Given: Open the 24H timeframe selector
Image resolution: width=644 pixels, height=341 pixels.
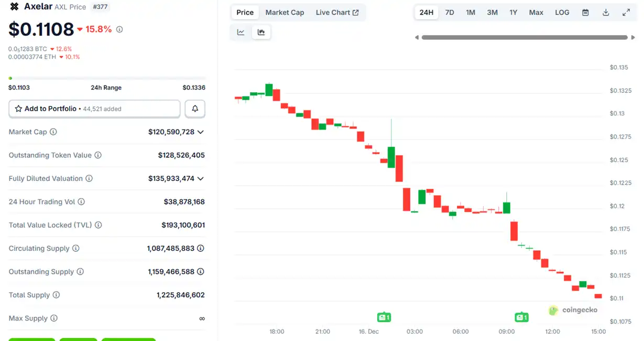Looking at the screenshot, I should [x=426, y=12].
